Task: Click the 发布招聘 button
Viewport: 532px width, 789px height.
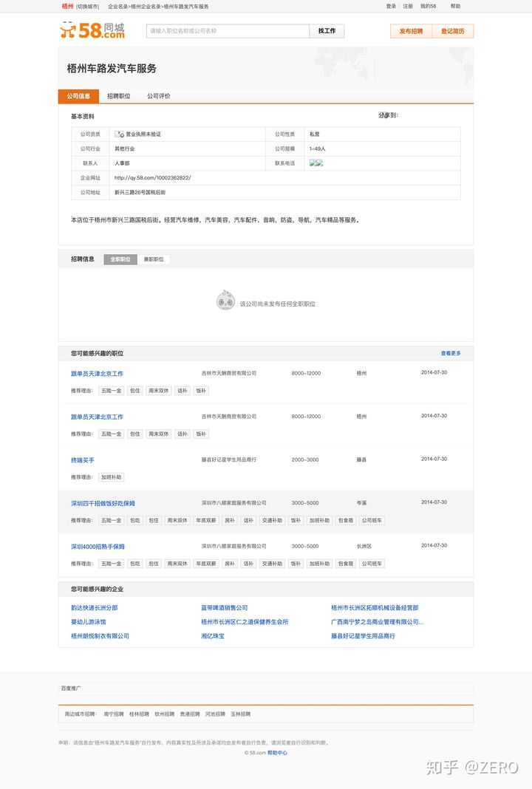Action: pos(411,31)
